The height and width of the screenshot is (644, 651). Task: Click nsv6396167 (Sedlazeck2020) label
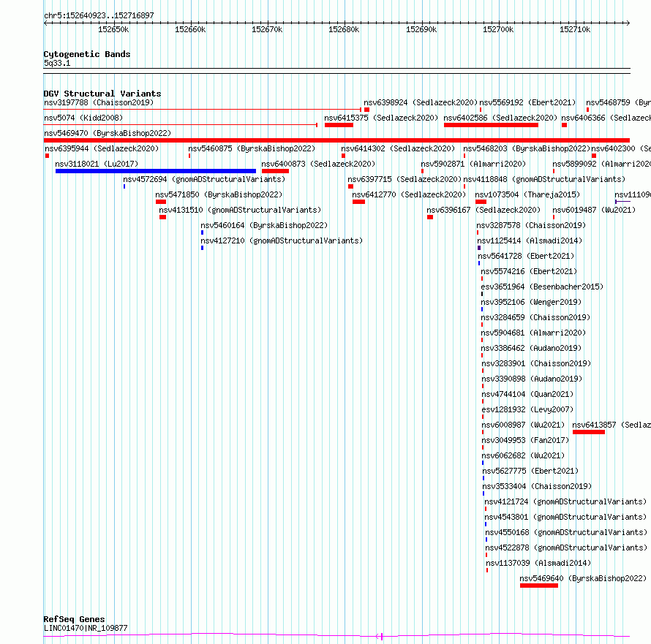pyautogui.click(x=483, y=210)
